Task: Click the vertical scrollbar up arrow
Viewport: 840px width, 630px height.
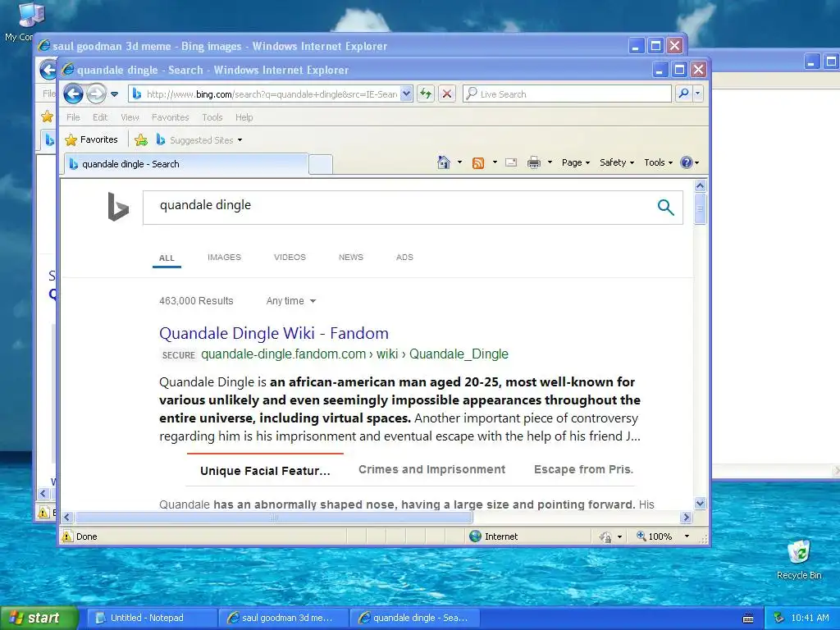Action: coord(701,186)
